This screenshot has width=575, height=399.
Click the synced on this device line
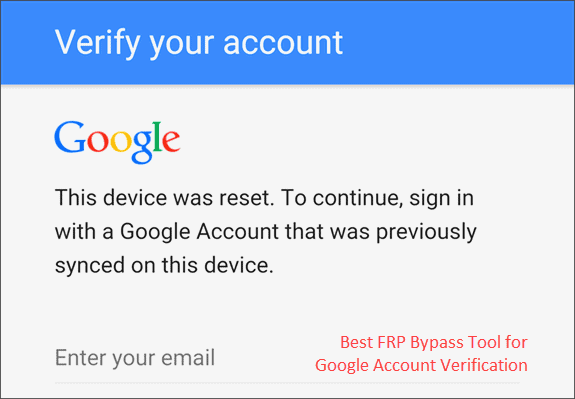click(x=164, y=266)
